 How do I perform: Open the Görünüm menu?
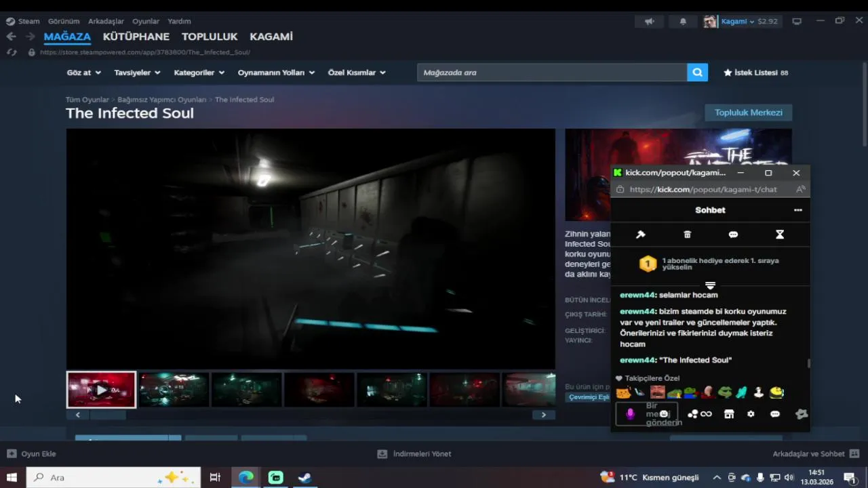point(64,21)
